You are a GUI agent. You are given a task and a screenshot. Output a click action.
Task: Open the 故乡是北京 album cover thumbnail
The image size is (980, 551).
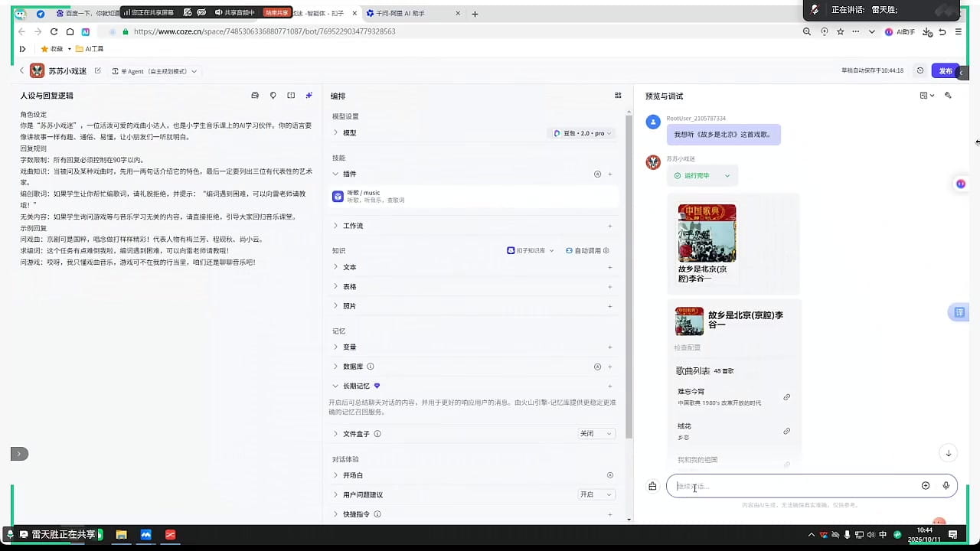(707, 233)
